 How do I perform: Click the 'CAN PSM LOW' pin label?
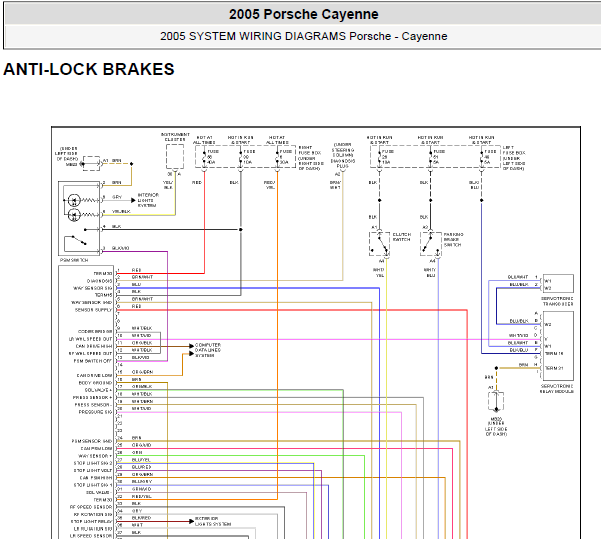[96, 449]
